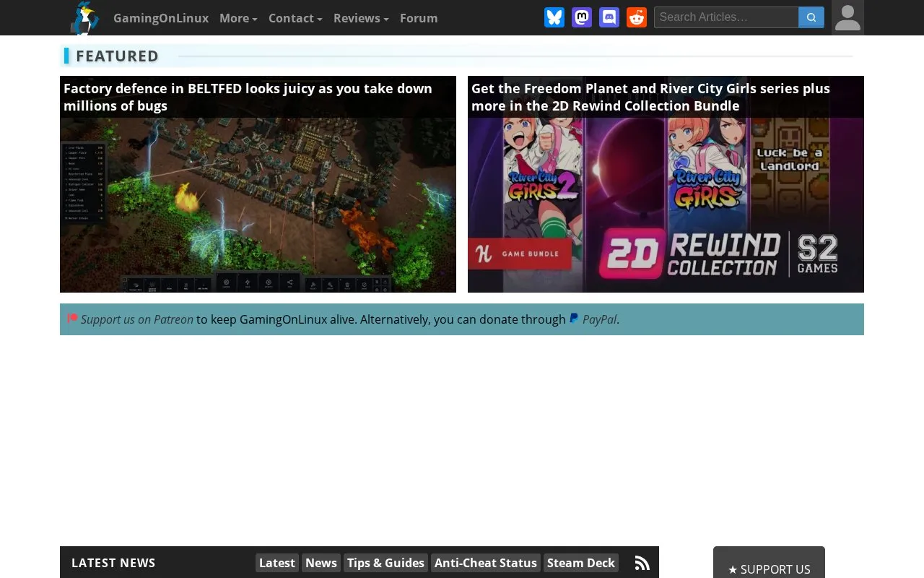The height and width of the screenshot is (578, 924).
Task: Open the Mastodon social icon
Action: pyautogui.click(x=582, y=17)
